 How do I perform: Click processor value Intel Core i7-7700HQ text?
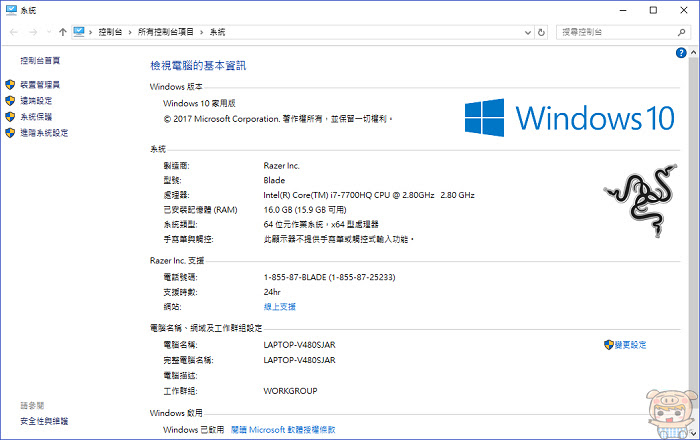(369, 195)
